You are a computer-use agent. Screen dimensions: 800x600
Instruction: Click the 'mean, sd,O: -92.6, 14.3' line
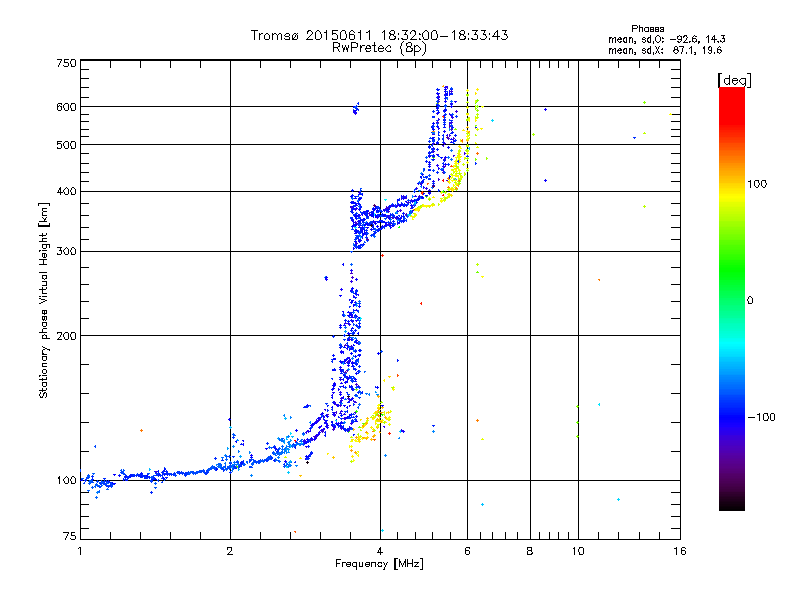click(x=666, y=39)
